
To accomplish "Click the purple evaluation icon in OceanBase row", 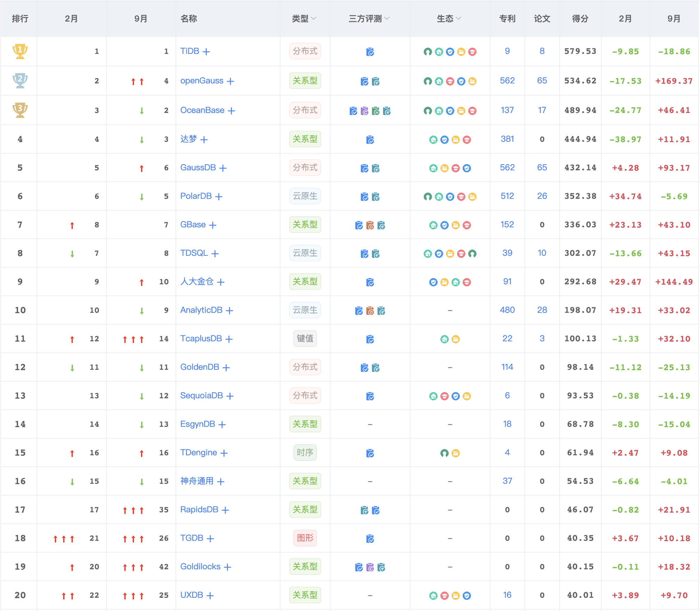I will click(365, 111).
